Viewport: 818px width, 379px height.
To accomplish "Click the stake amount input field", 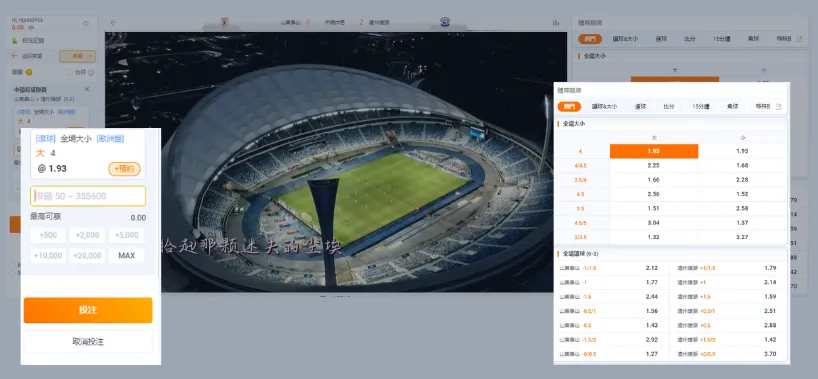I will (x=88, y=196).
